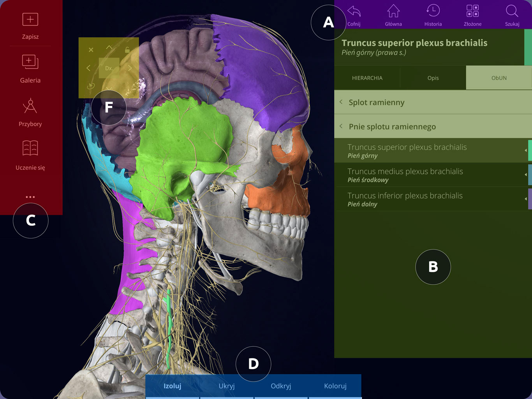Open the Galeria gallery
Viewport: 532px width, 399px height.
pyautogui.click(x=30, y=62)
